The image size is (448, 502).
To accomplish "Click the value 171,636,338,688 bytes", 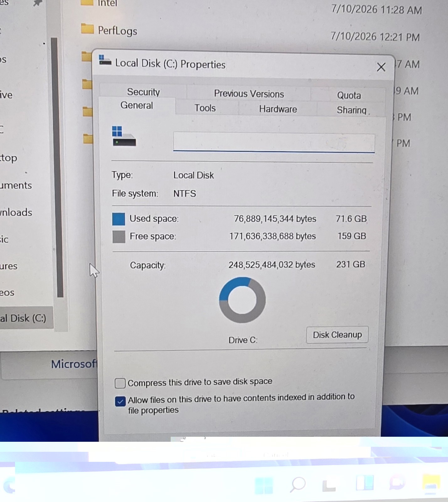I will (x=272, y=236).
